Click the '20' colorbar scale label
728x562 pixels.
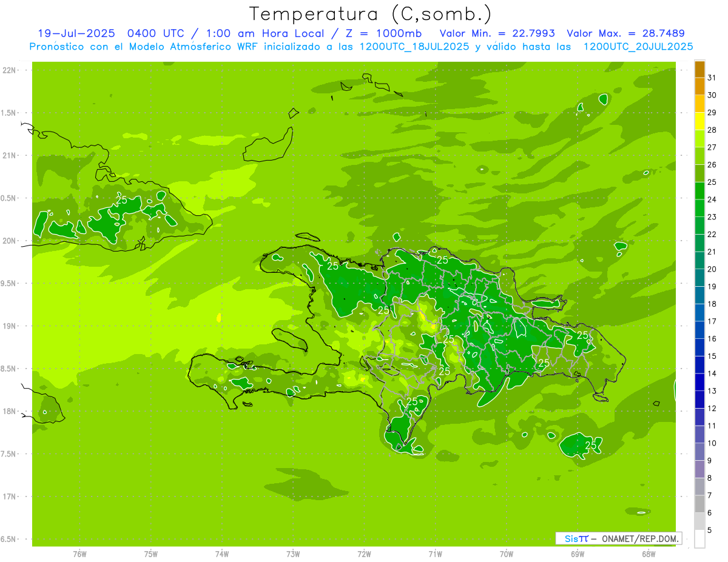tap(712, 269)
